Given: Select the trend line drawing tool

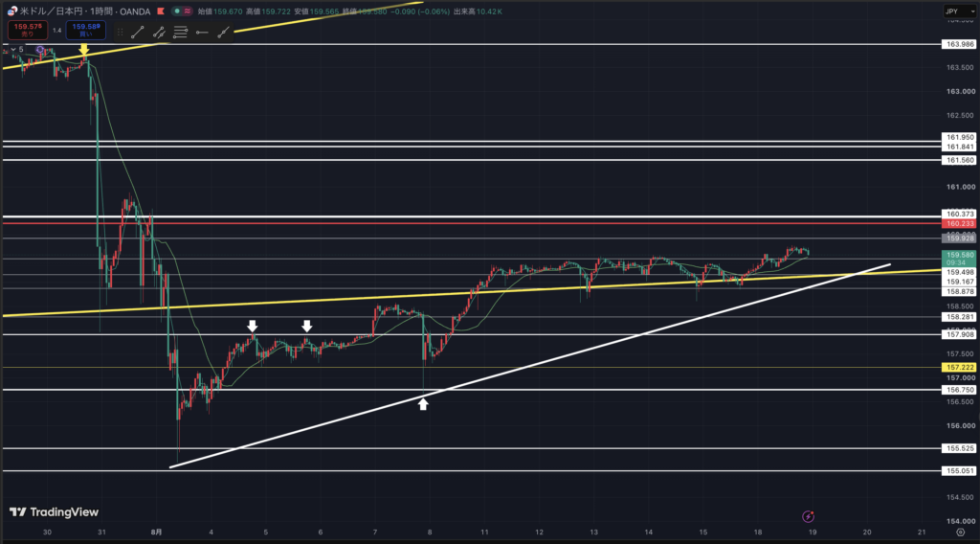Looking at the screenshot, I should pyautogui.click(x=138, y=33).
